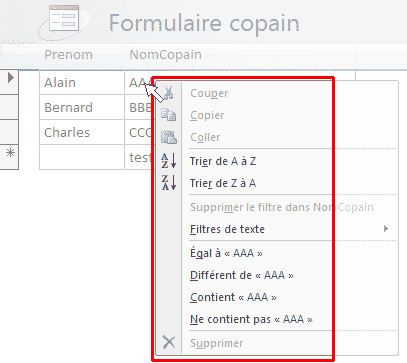This screenshot has width=407, height=363.
Task: Click the NomCopain column header
Action: coord(165,54)
